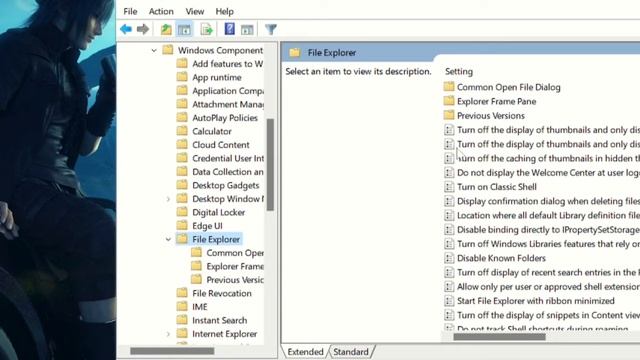The image size is (640, 360).
Task: Select File Revocation in the tree
Action: point(214,293)
